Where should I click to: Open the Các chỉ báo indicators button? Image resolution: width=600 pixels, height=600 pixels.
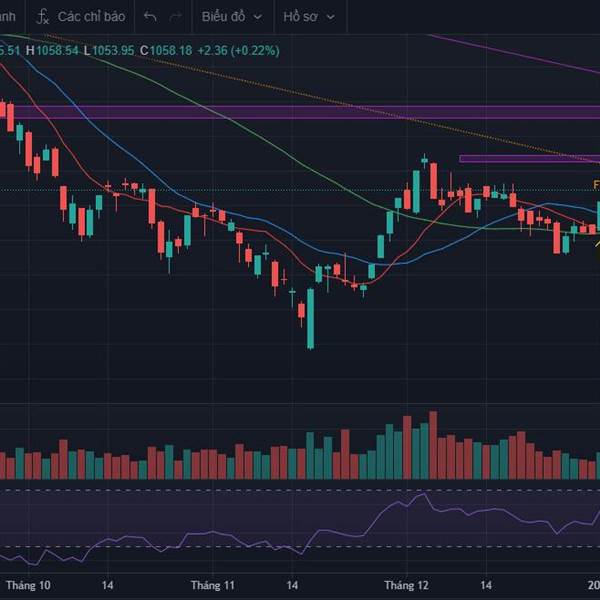click(x=81, y=16)
